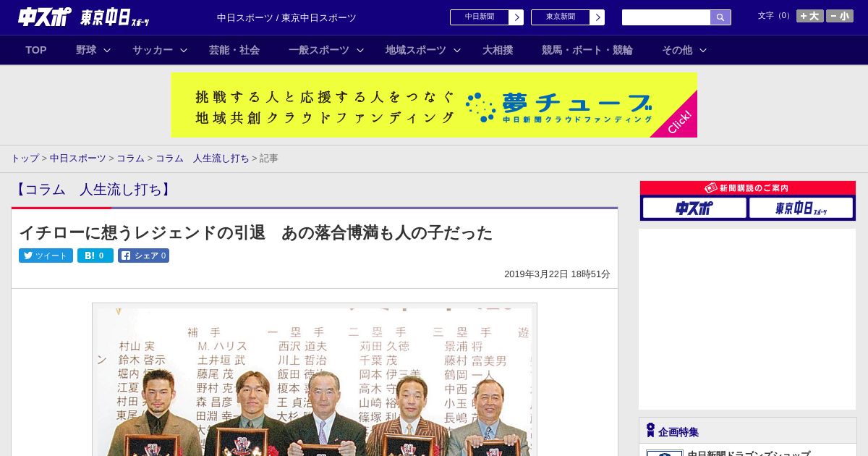Click the search magnifier button
Screen dimensions: 868x456
click(720, 17)
